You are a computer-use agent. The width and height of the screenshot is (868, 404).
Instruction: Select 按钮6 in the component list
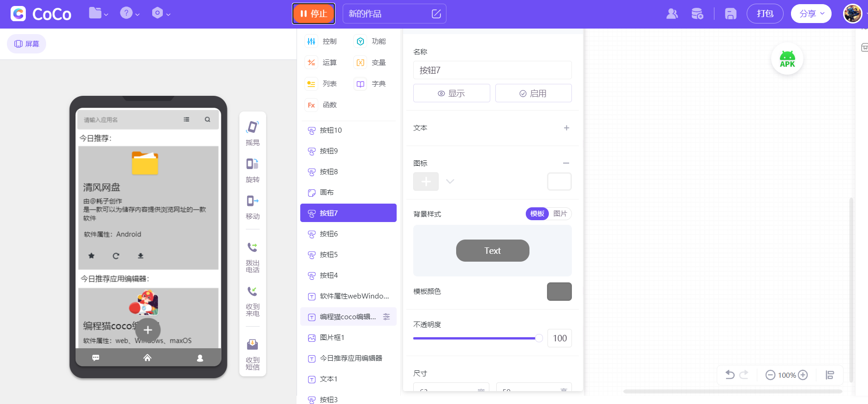(348, 234)
